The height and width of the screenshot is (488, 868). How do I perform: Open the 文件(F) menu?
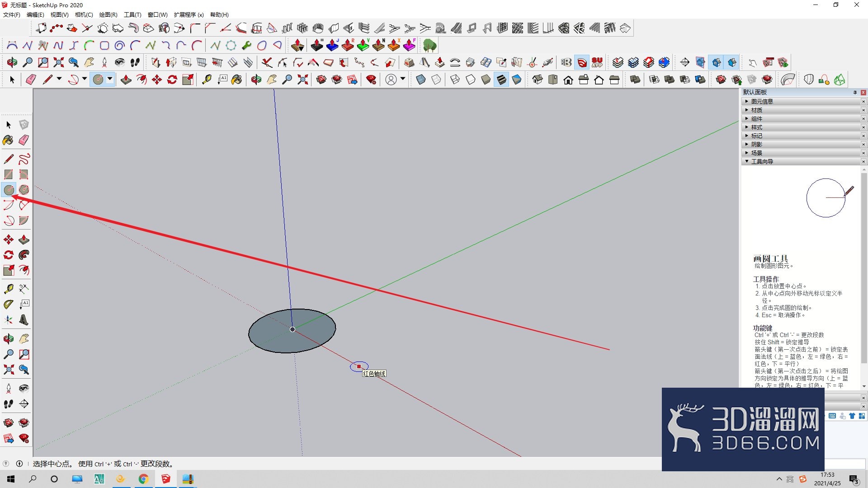click(12, 15)
